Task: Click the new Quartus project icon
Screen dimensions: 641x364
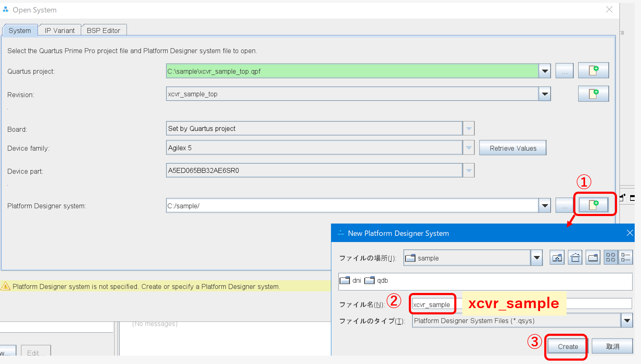Action: (593, 71)
